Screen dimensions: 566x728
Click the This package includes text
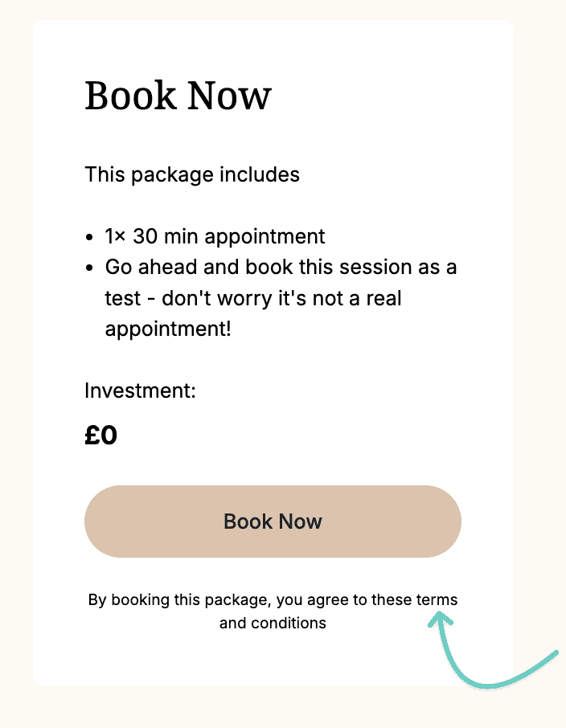pos(191,174)
